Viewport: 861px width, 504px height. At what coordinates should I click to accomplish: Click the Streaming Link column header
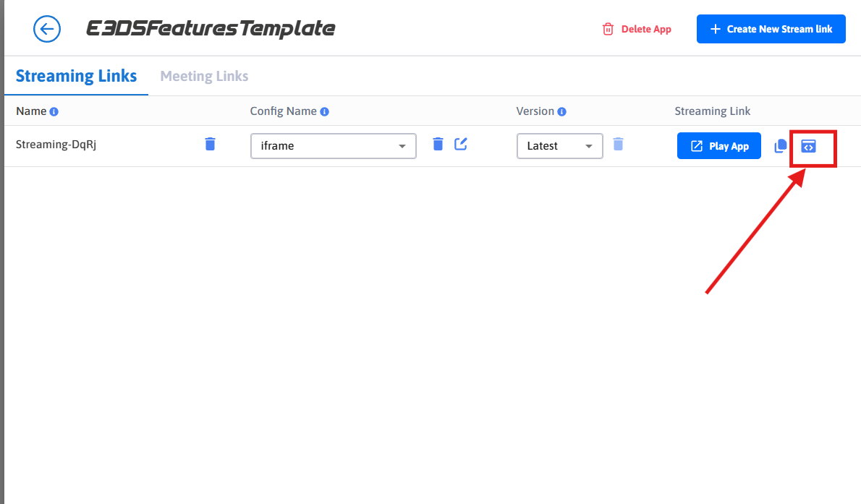(712, 111)
